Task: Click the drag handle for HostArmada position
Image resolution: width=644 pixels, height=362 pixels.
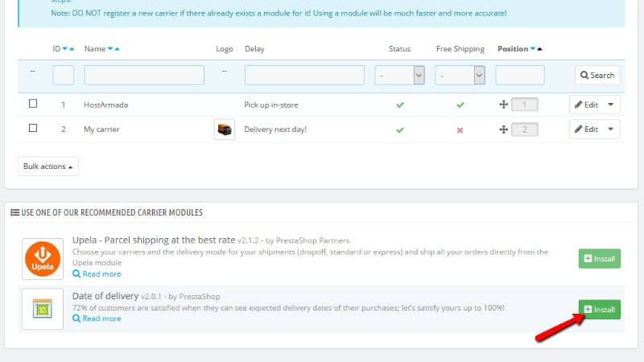Action: [x=503, y=105]
